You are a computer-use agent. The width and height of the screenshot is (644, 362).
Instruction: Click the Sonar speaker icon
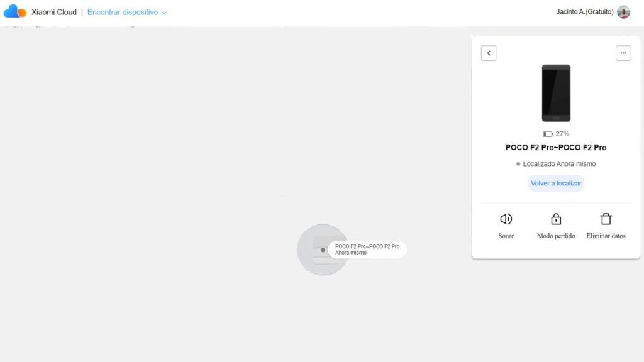[x=506, y=219]
